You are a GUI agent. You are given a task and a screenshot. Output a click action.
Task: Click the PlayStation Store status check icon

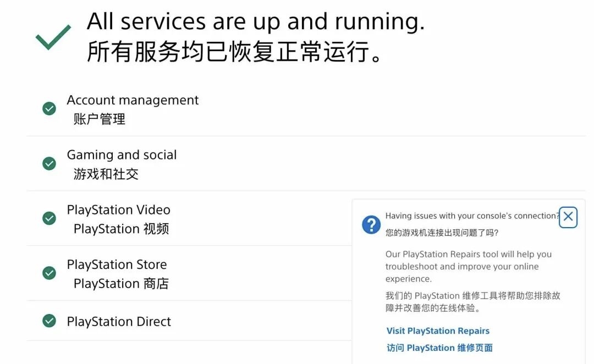pos(50,273)
